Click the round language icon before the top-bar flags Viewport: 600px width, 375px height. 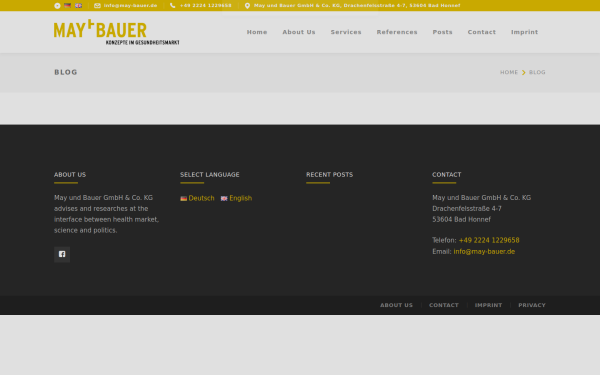57,6
